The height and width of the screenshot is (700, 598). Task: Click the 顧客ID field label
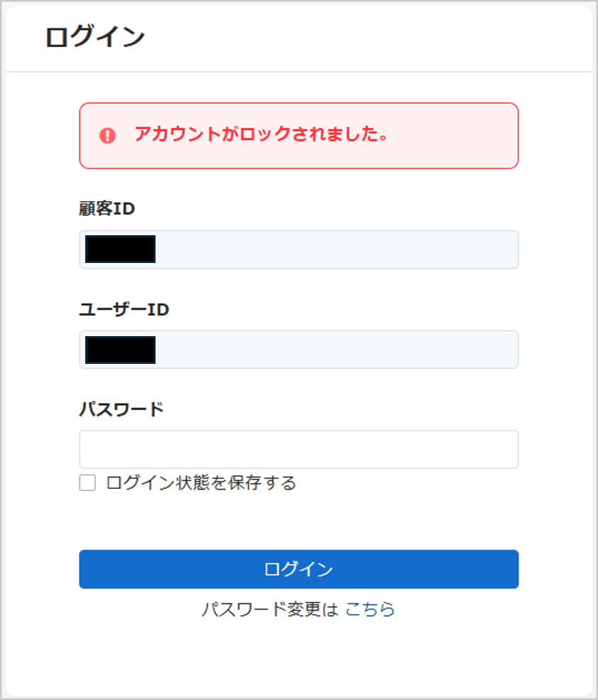click(107, 208)
